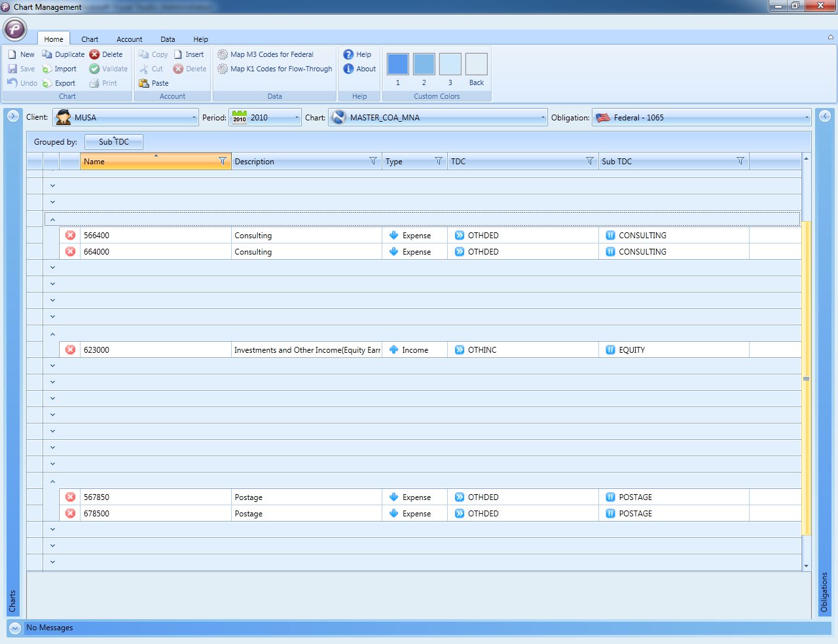Image resolution: width=838 pixels, height=644 pixels.
Task: Click the Sub TDC grouping button
Action: pyautogui.click(x=114, y=142)
